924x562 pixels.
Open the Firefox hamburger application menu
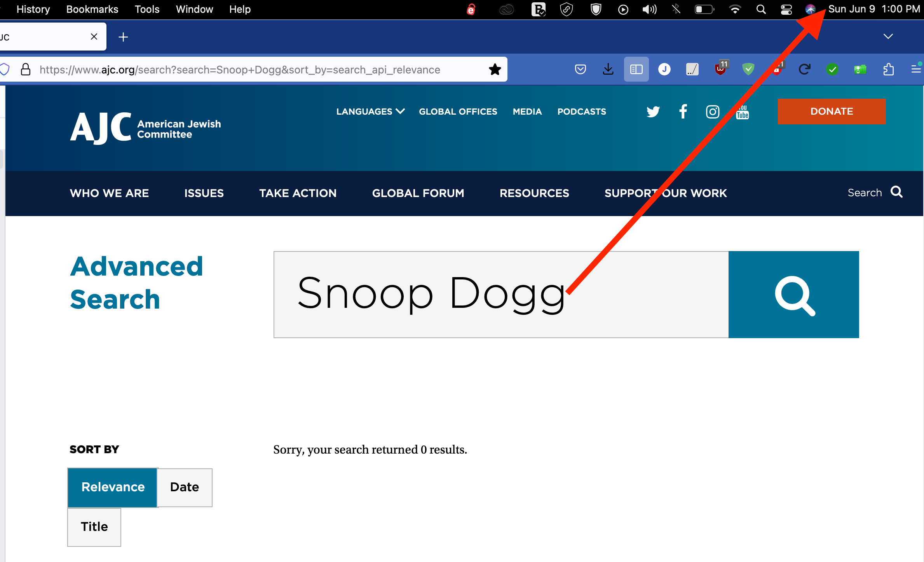tap(916, 69)
